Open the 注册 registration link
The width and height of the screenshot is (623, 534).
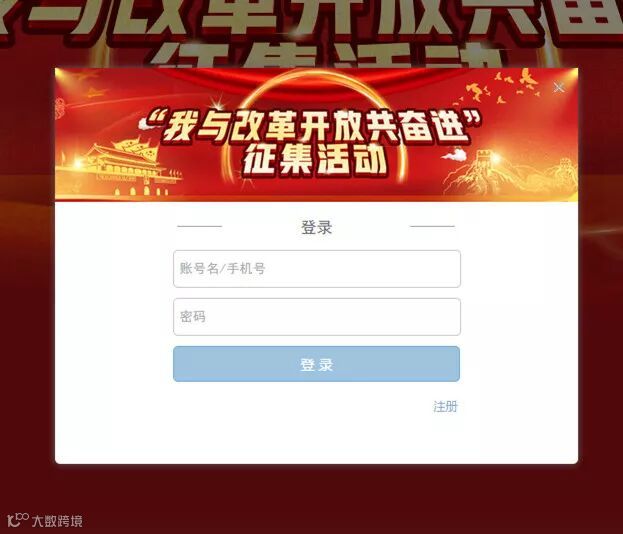pyautogui.click(x=445, y=406)
